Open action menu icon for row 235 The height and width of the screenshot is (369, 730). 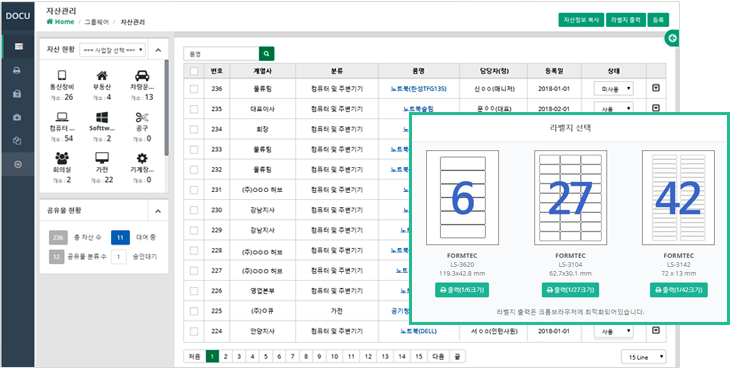pyautogui.click(x=656, y=108)
